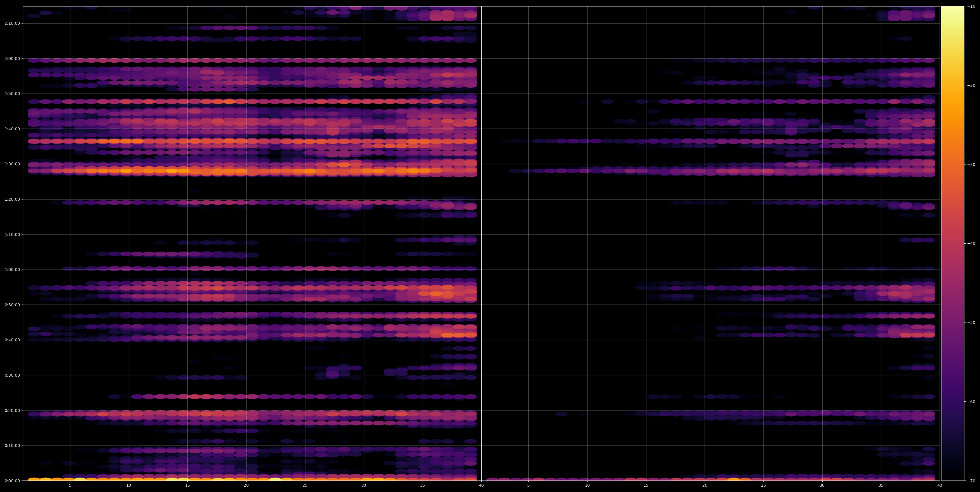Click the left heatmap's x-axis label 40
This screenshot has width=980, height=492.
click(x=481, y=486)
